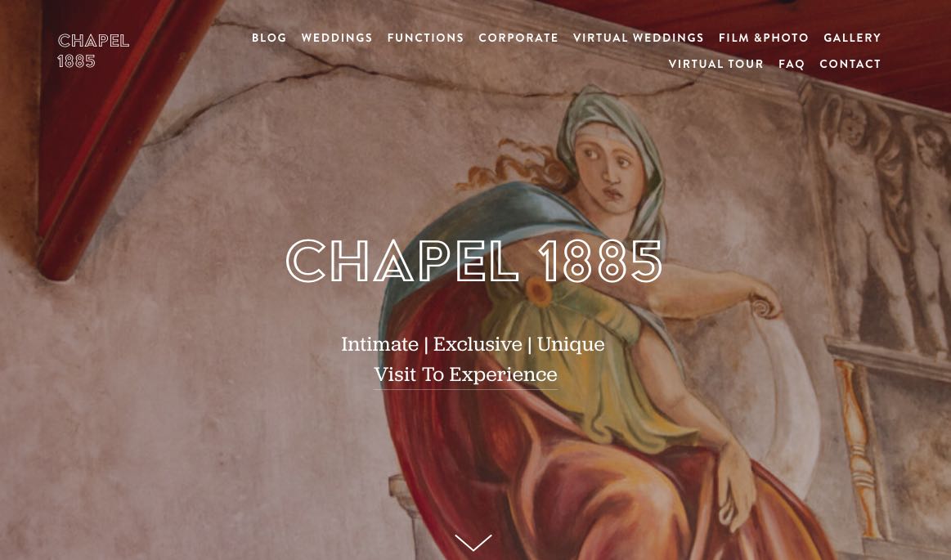Screen dimensions: 951x560
Task: Open the FAQ page
Action: click(791, 64)
